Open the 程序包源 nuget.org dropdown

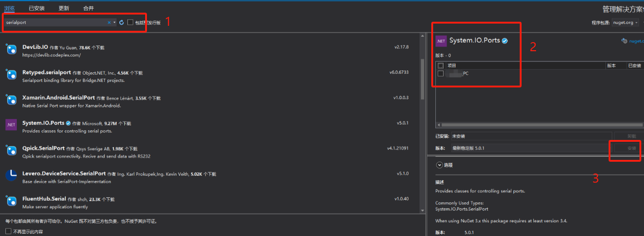click(x=625, y=23)
